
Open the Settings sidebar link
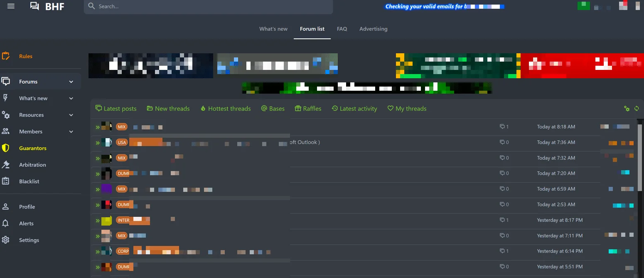29,240
